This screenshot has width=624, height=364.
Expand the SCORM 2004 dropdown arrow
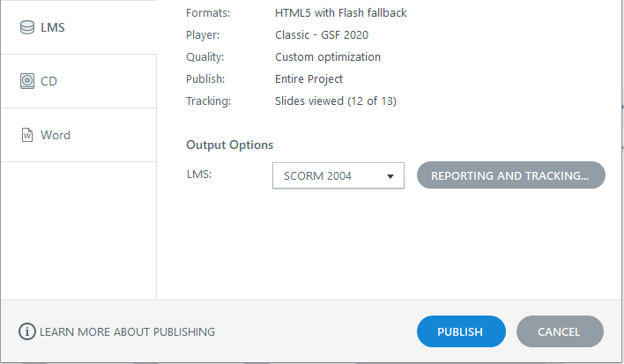(390, 176)
